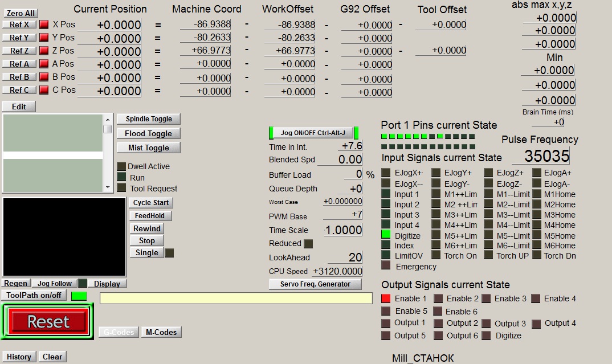Click the M1Home signal LED
The width and height of the screenshot is (612, 364).
point(537,194)
